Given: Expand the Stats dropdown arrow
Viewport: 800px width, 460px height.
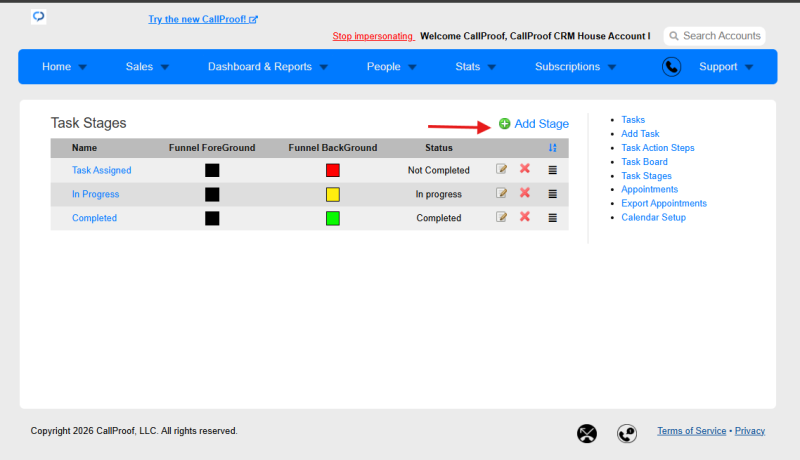Looking at the screenshot, I should pyautogui.click(x=492, y=67).
